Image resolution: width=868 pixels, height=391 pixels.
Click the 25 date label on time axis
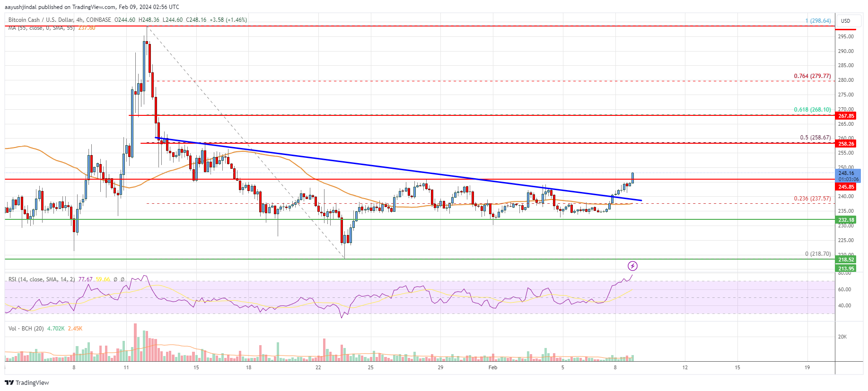tap(371, 367)
